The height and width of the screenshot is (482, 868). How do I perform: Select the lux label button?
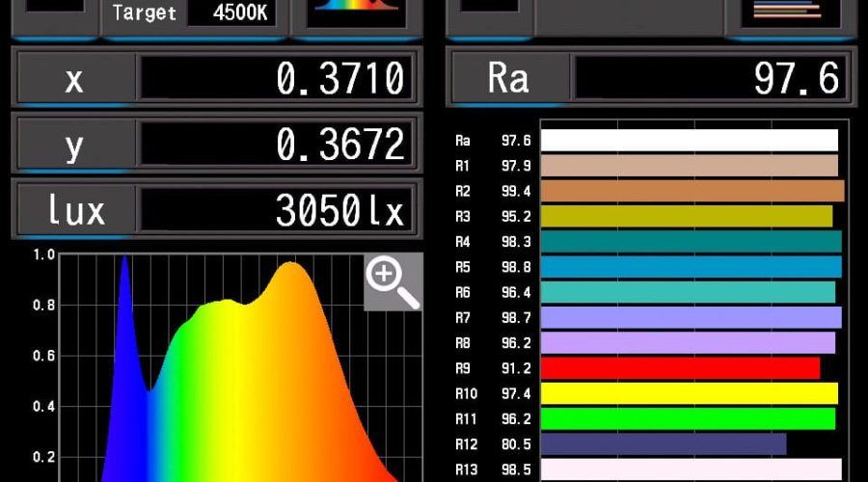[x=75, y=210]
